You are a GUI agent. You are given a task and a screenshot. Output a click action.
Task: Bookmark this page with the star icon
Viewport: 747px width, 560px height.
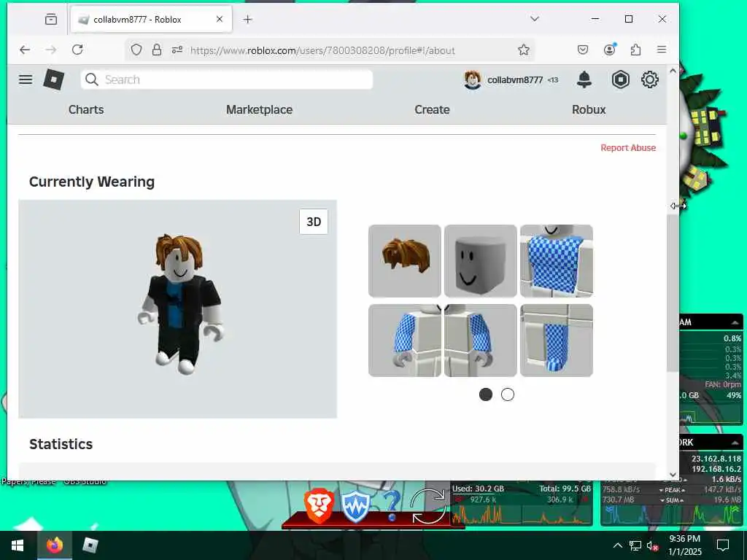[524, 50]
